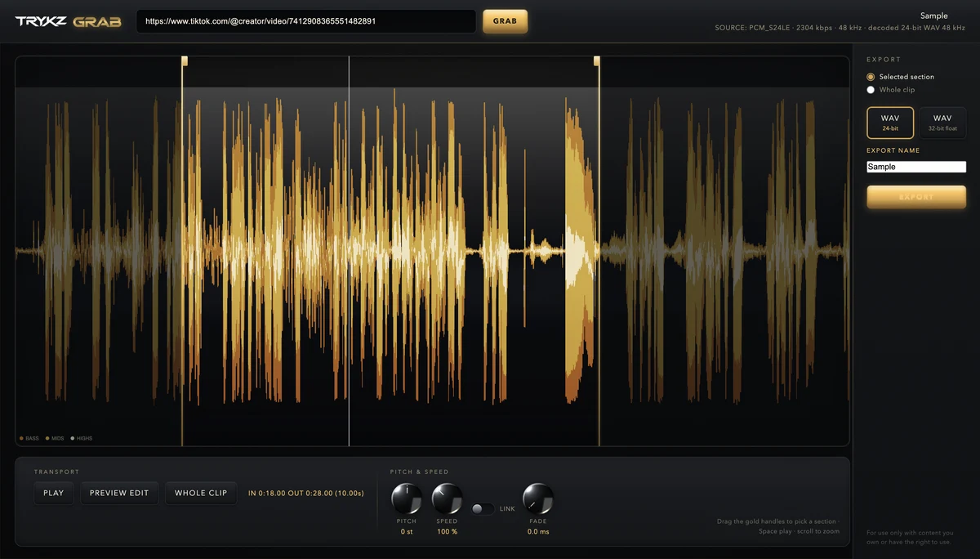Viewport: 980px width, 559px height.
Task: Click the 'Sample' title at top right
Action: click(x=933, y=16)
